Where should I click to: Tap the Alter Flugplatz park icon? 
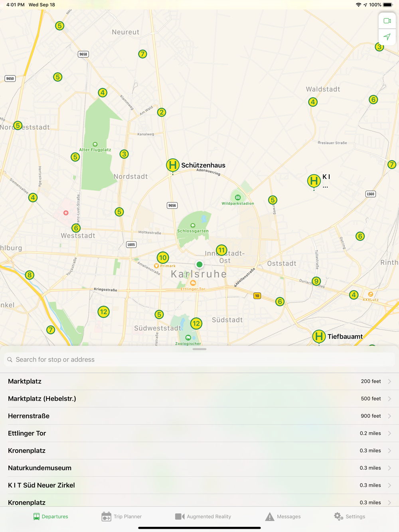pos(95,144)
